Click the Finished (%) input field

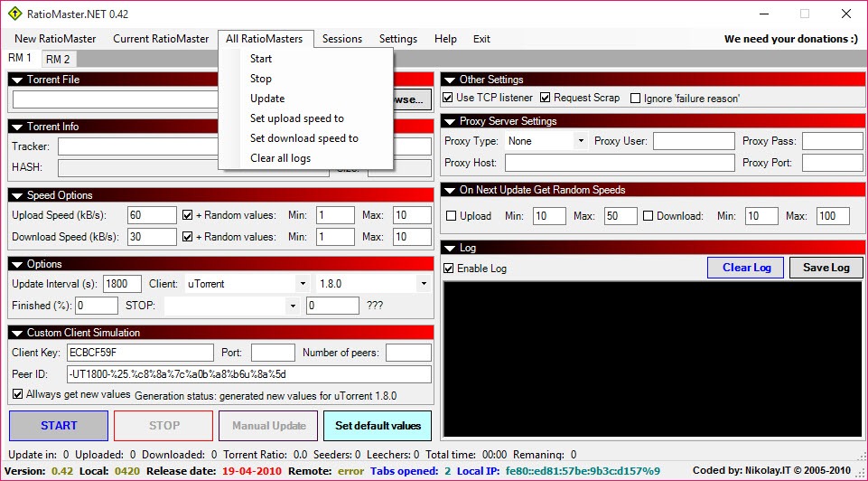coord(97,306)
